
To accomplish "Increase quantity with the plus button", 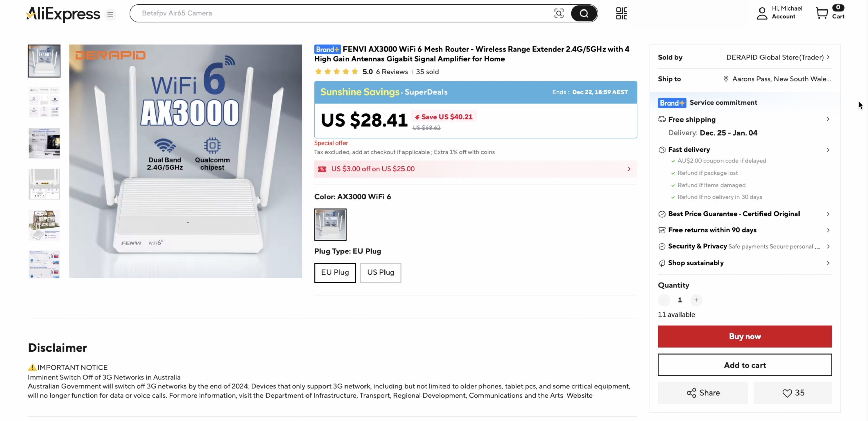I will click(696, 300).
